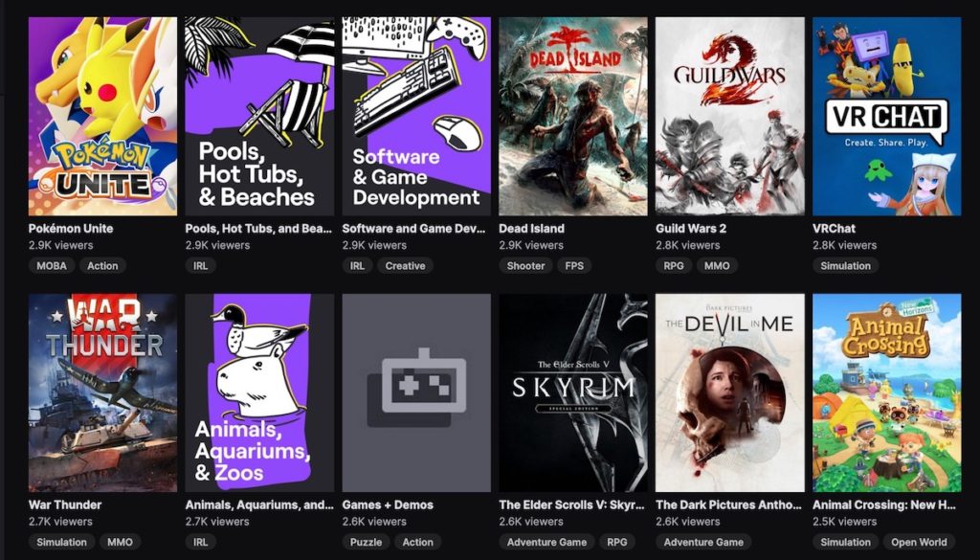Viewport: 980px width, 560px height.
Task: Click '2.5K viewers' under Animal Crossing
Action: click(845, 522)
